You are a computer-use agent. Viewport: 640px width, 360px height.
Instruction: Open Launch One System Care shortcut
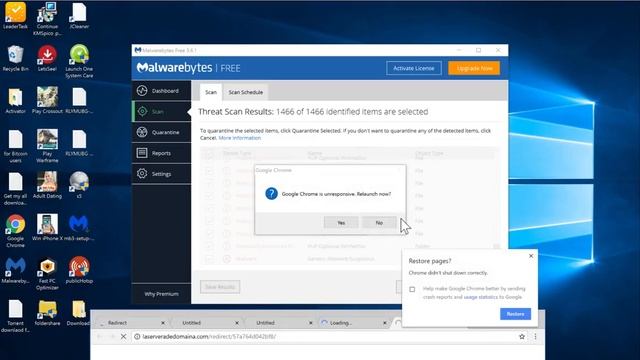[x=79, y=61]
